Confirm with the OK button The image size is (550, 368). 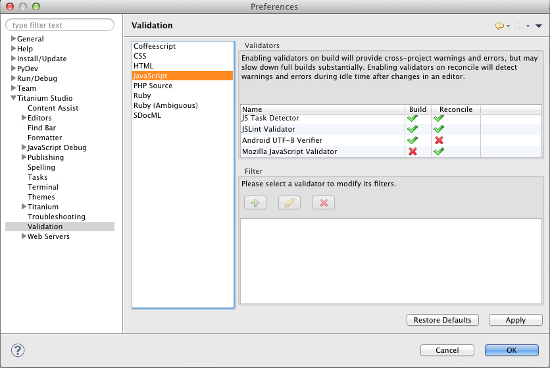512,350
